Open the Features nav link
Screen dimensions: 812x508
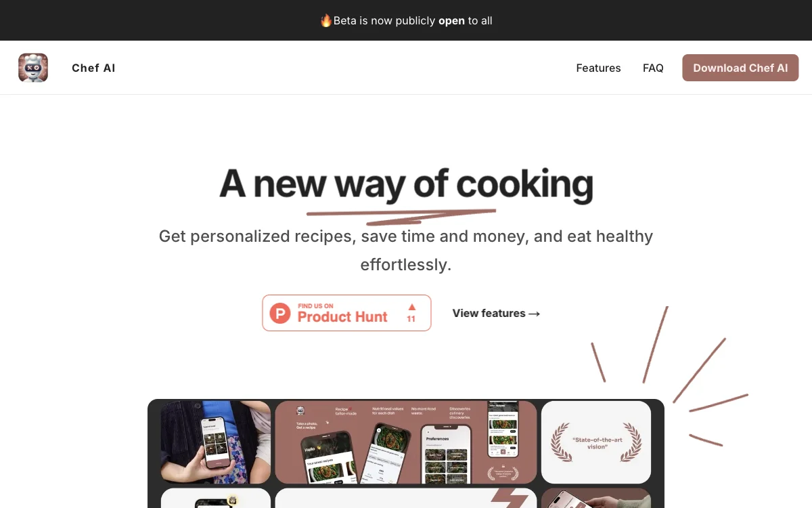click(x=598, y=68)
